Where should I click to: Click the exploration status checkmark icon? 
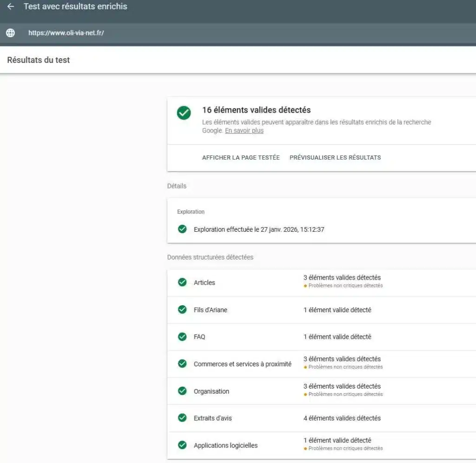[182, 229]
